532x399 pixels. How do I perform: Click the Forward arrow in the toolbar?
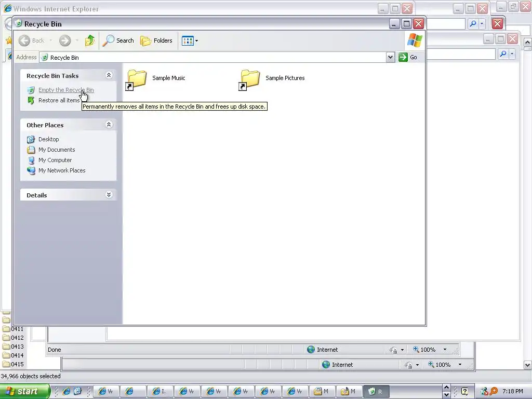coord(65,41)
